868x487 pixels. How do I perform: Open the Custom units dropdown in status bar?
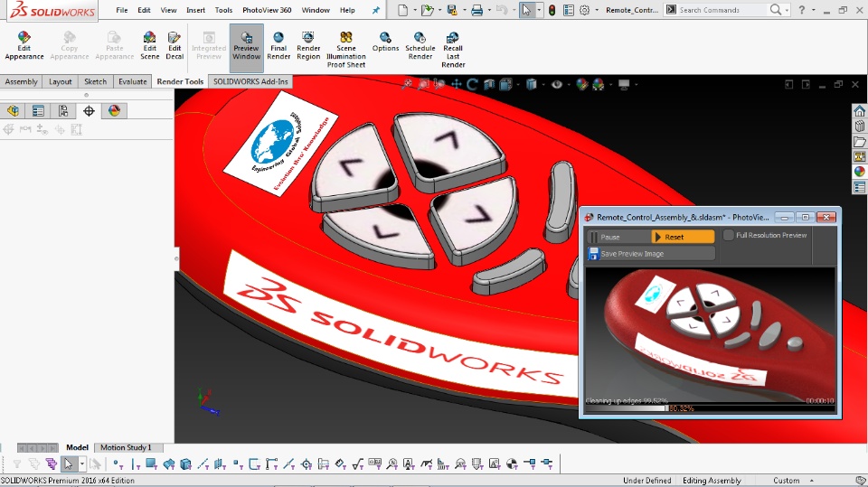[812, 481]
